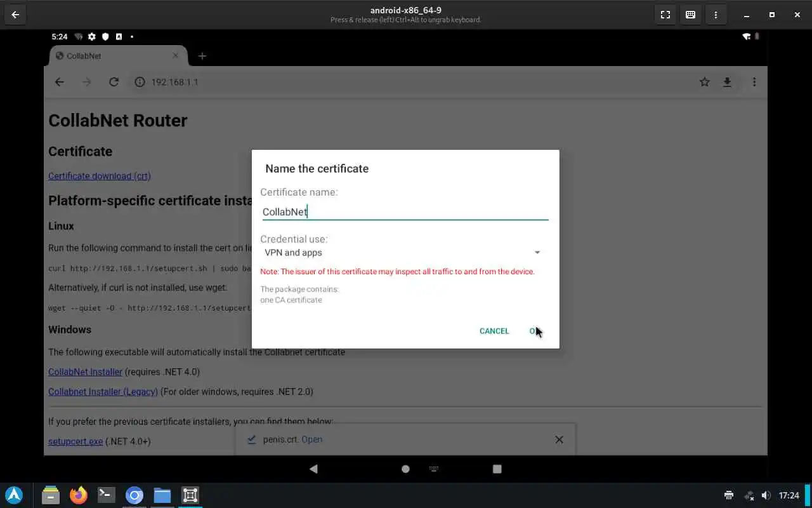
Task: Click CANCEL in the certificate dialog
Action: [494, 331]
